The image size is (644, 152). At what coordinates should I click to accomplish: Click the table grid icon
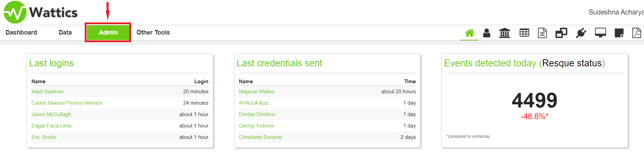pos(524,33)
